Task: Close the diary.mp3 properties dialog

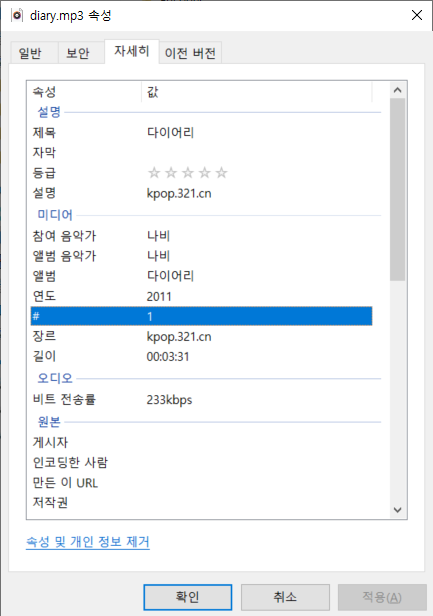Action: click(x=416, y=15)
